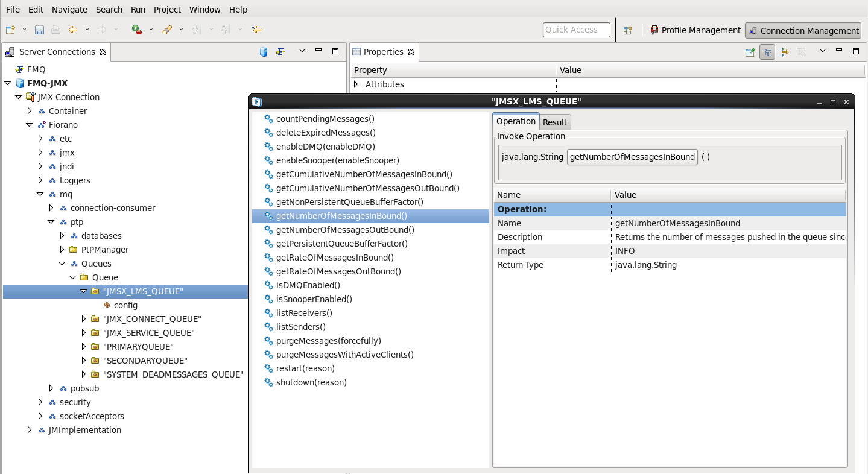This screenshot has height=474, width=868.
Task: Go back with the yellow left-arrow icon
Action: [x=73, y=30]
